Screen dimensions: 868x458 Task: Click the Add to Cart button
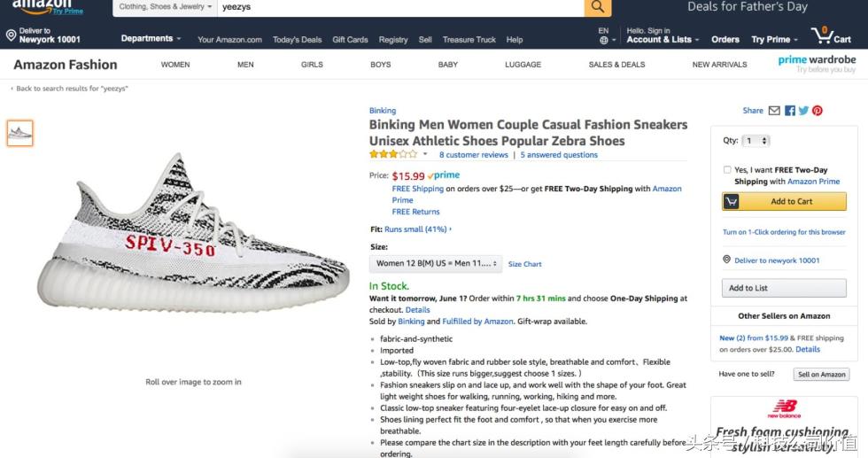coord(784,201)
